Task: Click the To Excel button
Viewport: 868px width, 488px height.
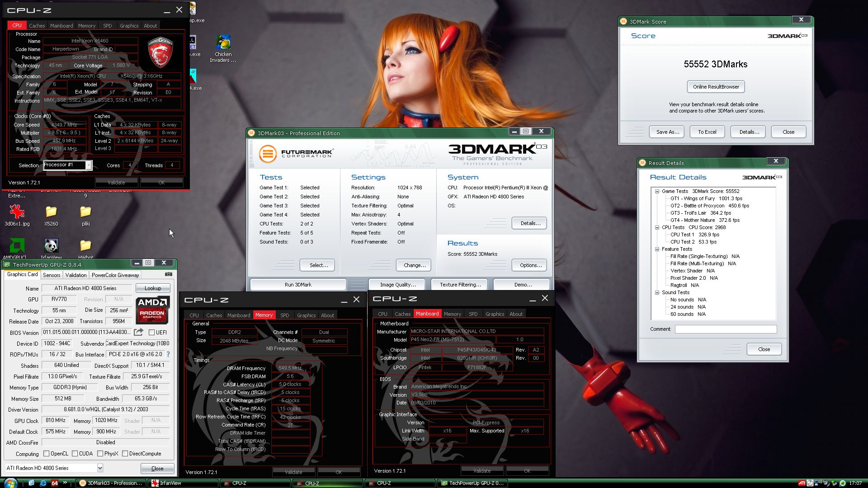Action: (x=707, y=132)
